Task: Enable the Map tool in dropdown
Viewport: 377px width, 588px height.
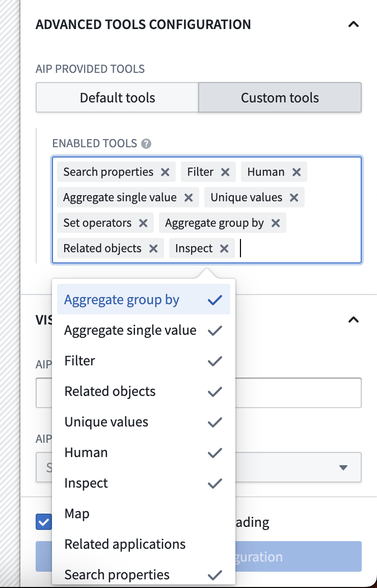Action: point(143,514)
